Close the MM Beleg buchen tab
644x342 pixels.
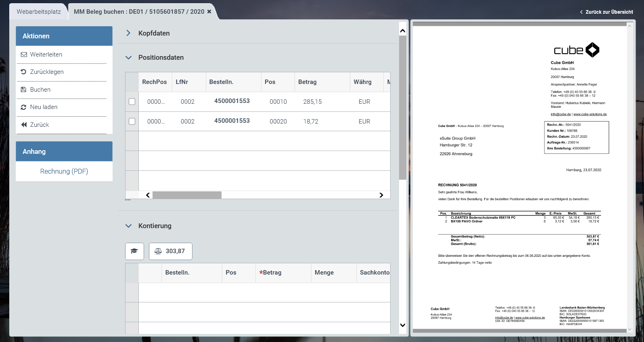click(x=209, y=12)
